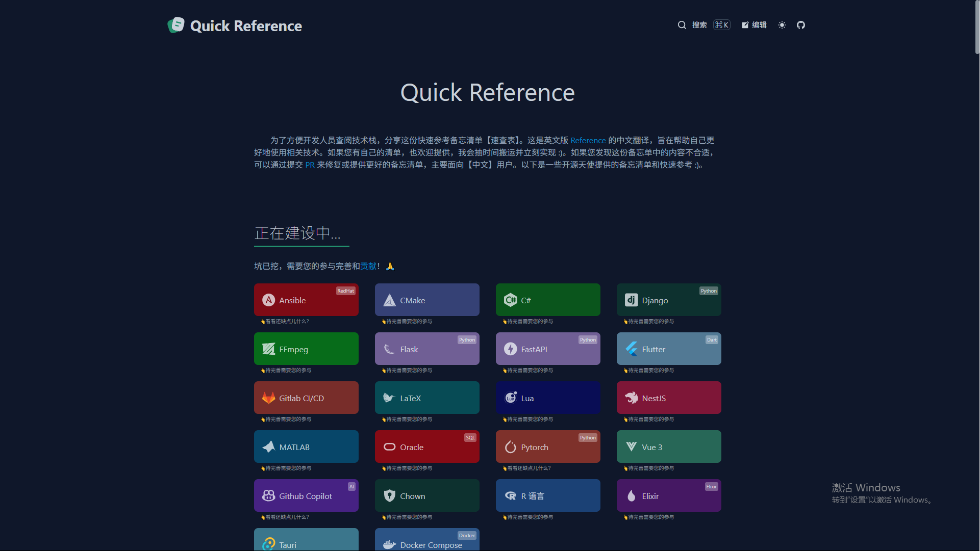Click the Gitlab CI/CD fox icon
This screenshot has height=551, width=980.
pos(268,398)
